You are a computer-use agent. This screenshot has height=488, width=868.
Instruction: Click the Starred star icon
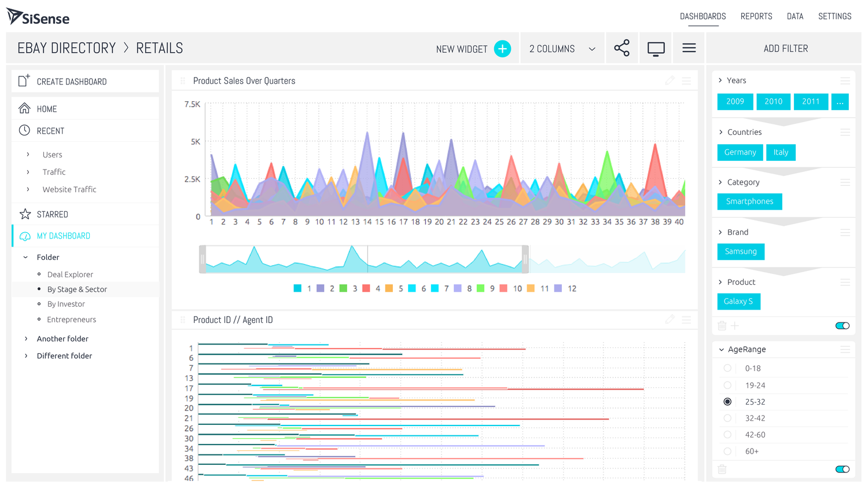pos(25,214)
